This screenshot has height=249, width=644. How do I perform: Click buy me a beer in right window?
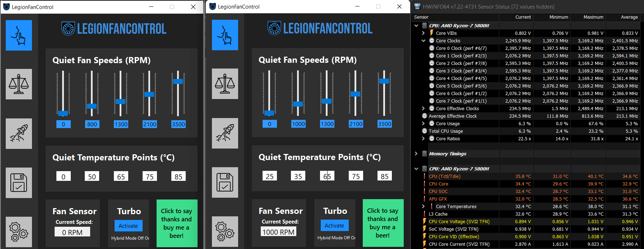383,223
